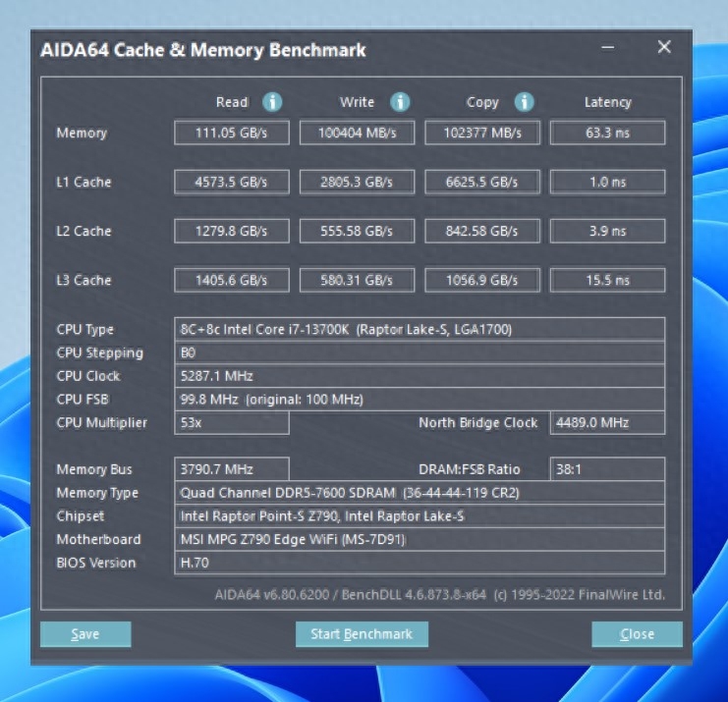Click the CPU Type label
The width and height of the screenshot is (728, 702).
click(x=84, y=330)
